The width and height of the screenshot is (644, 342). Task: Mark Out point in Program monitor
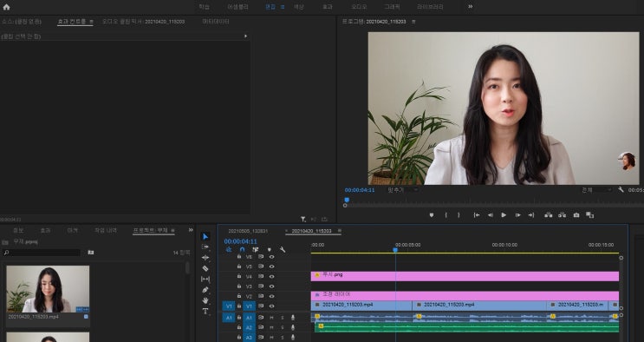pos(459,214)
